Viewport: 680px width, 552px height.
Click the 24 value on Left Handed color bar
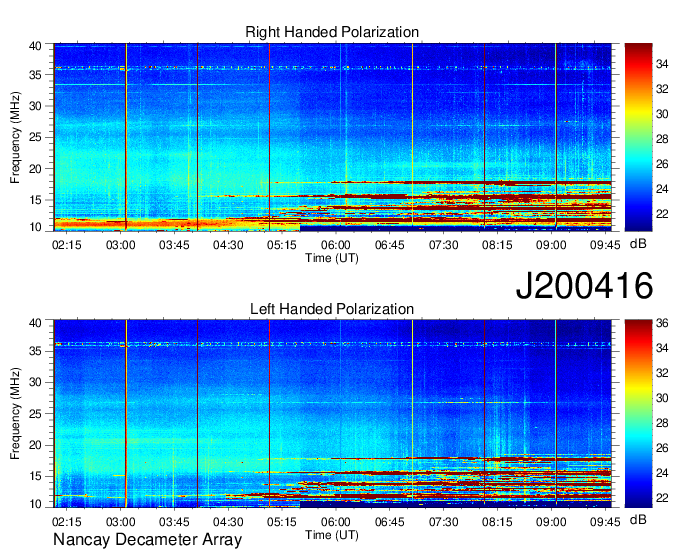(x=662, y=473)
